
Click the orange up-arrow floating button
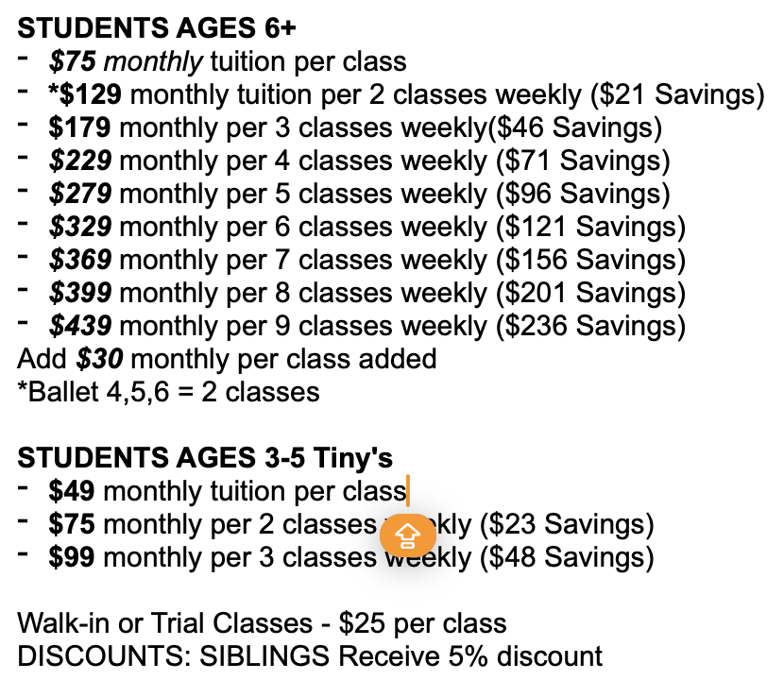point(407,536)
